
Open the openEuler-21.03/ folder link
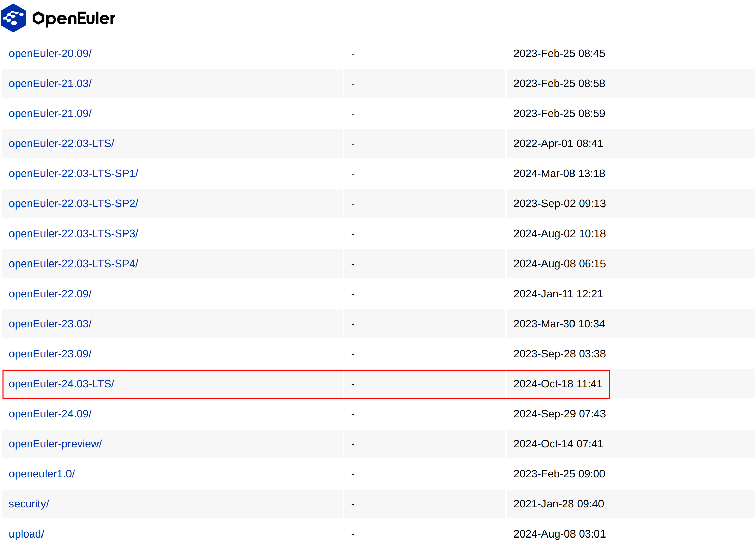pyautogui.click(x=50, y=83)
